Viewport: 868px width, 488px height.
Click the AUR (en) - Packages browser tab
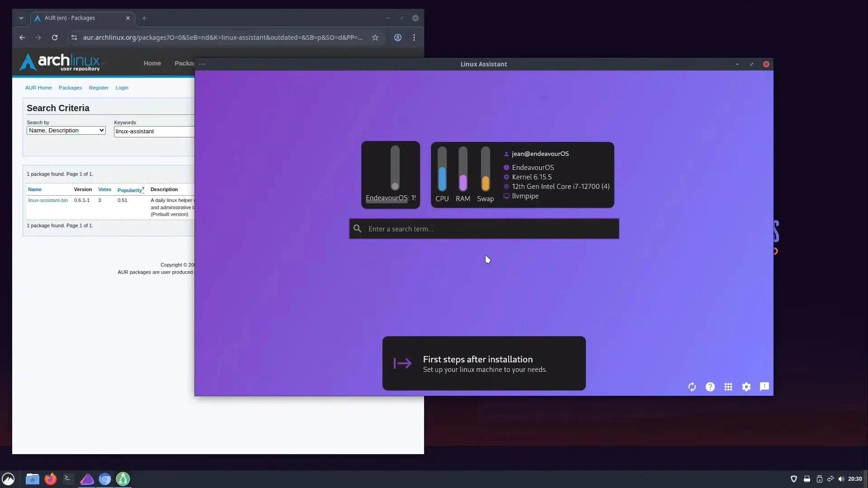pos(82,18)
